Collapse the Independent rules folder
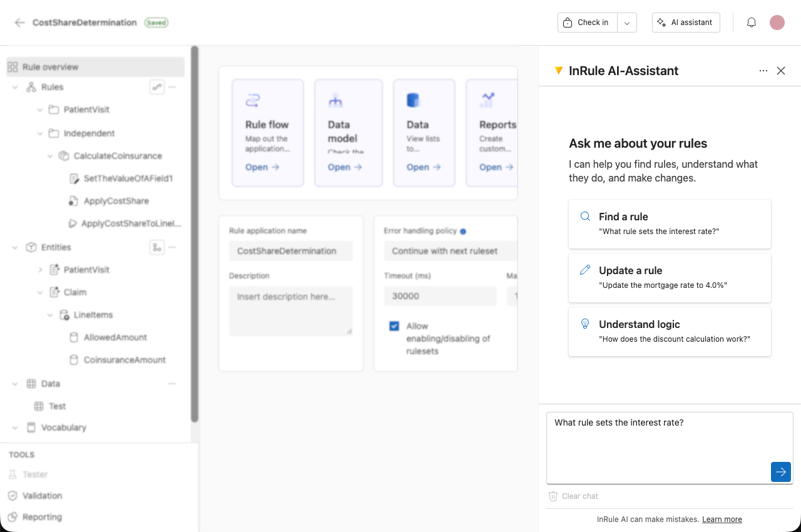Screen dimensions: 801x532 39,133
